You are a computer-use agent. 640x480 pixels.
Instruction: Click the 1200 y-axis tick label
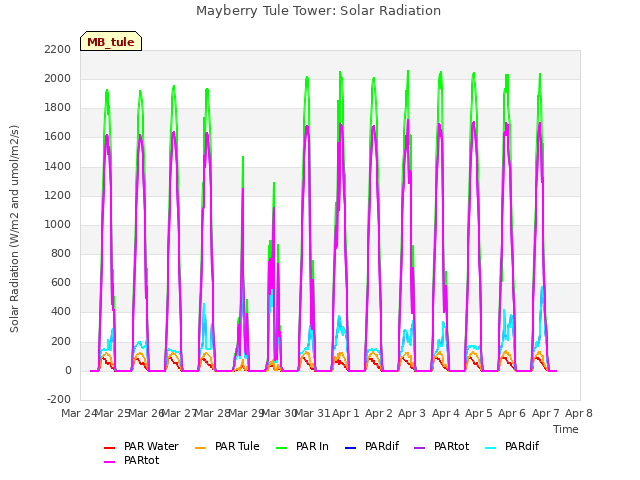coord(58,195)
